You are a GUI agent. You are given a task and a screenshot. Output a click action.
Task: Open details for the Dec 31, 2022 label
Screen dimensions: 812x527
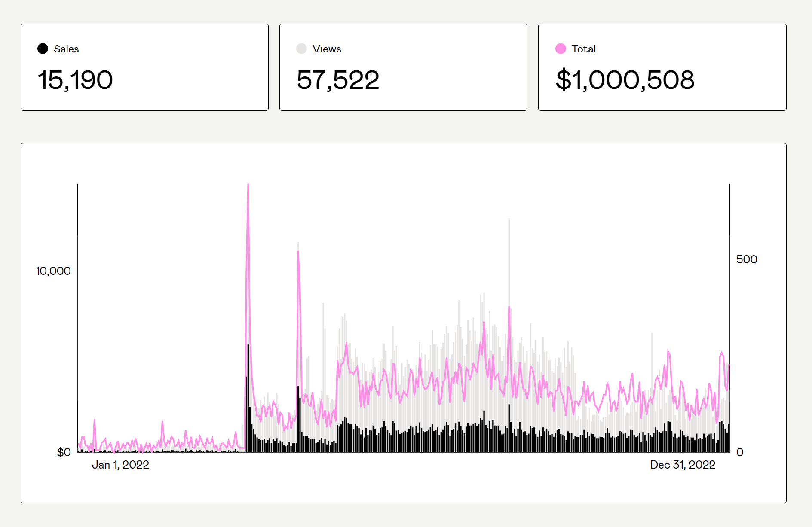click(x=683, y=464)
